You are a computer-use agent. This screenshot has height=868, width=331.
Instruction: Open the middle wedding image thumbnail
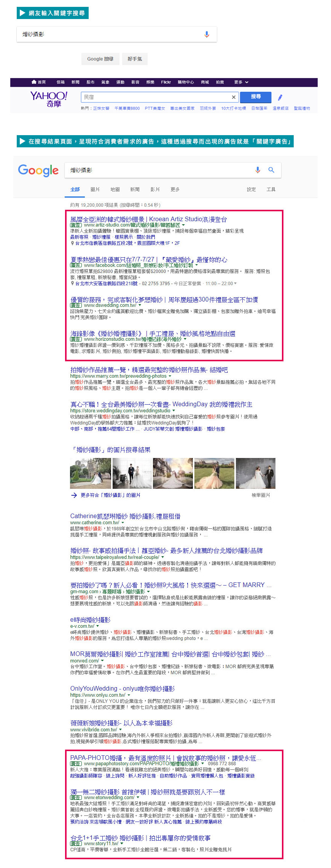(x=173, y=473)
